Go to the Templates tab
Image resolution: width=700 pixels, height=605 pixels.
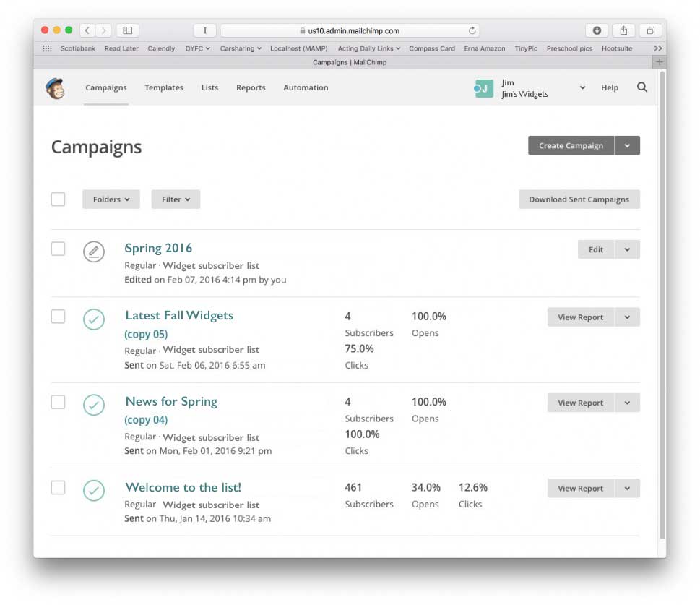tap(164, 87)
